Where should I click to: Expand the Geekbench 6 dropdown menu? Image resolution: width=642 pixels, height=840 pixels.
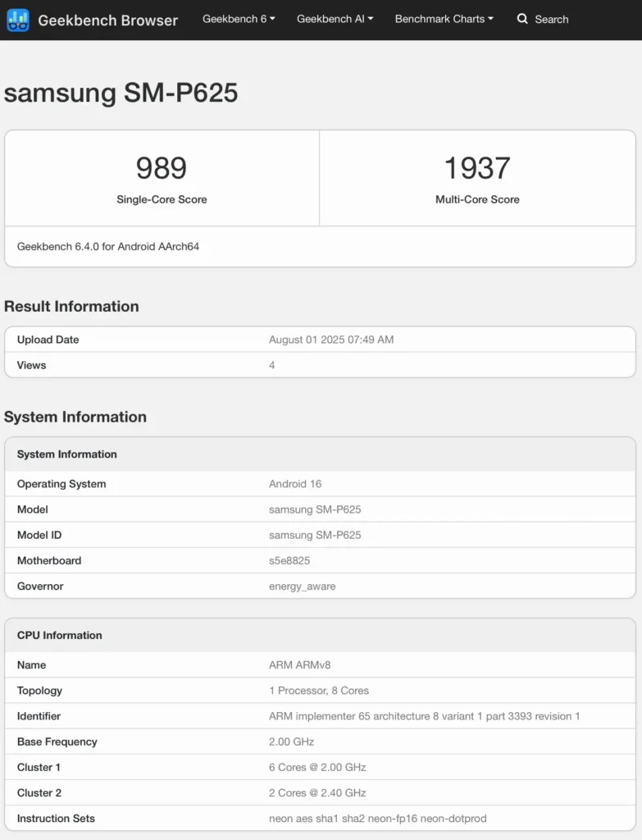pos(239,19)
